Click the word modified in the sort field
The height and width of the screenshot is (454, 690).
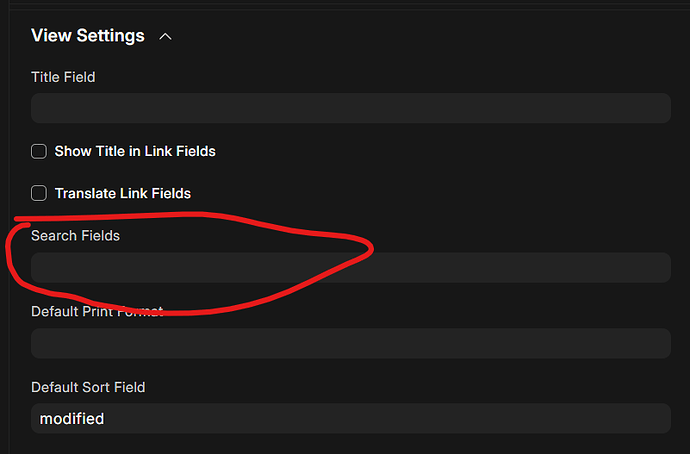tap(72, 419)
